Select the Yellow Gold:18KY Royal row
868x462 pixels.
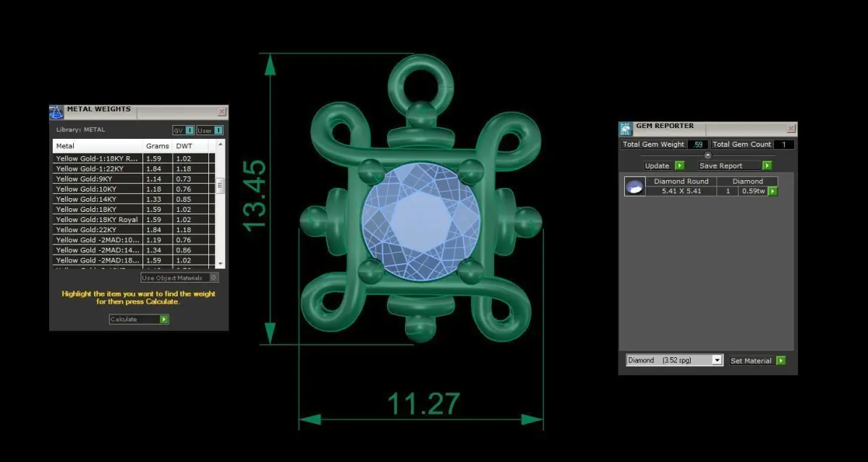[135, 219]
